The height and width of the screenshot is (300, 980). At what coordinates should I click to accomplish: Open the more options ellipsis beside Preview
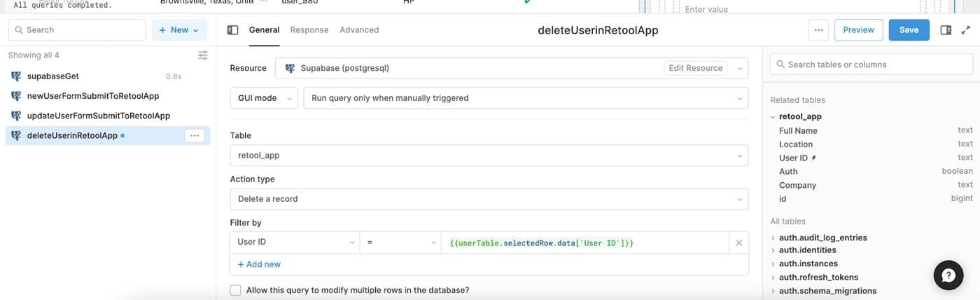tap(818, 30)
